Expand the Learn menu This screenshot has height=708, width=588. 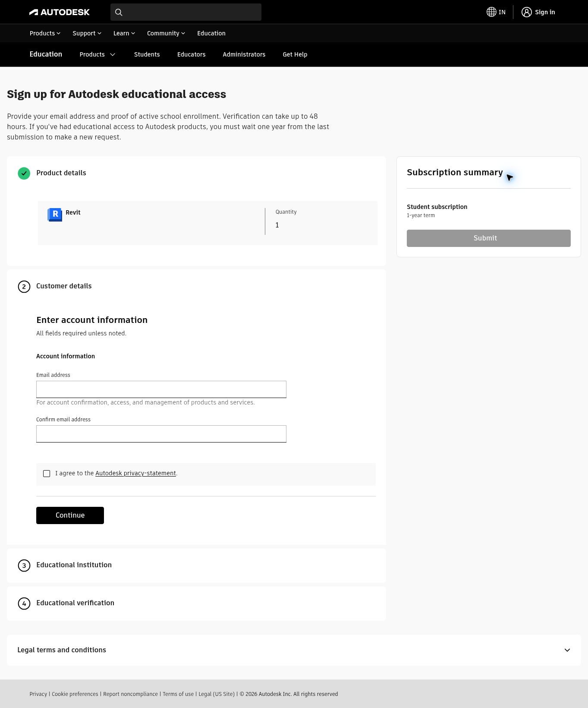pyautogui.click(x=124, y=33)
